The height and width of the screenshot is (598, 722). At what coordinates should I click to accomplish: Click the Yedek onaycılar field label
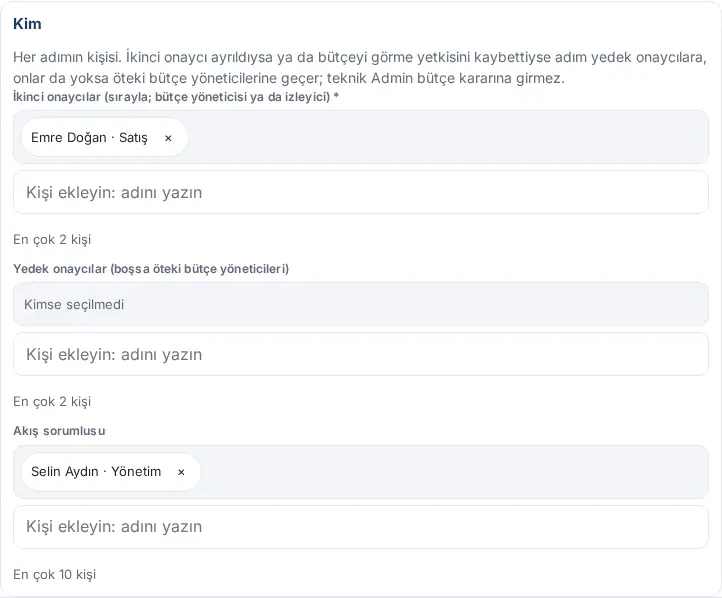click(151, 269)
